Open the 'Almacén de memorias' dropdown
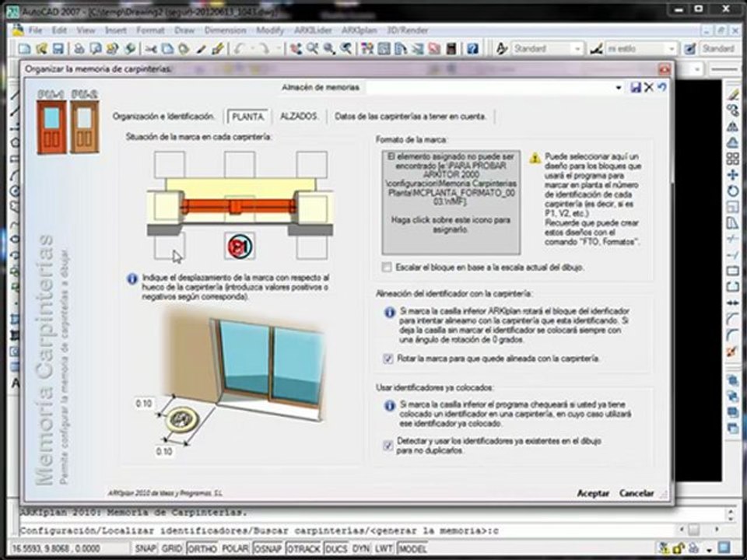This screenshot has height=560, width=747. click(618, 88)
